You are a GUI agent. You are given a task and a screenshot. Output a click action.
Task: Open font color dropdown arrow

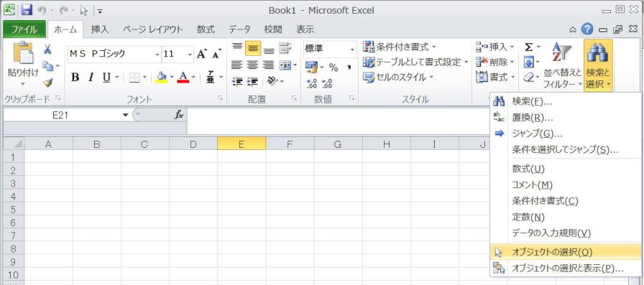(x=193, y=78)
